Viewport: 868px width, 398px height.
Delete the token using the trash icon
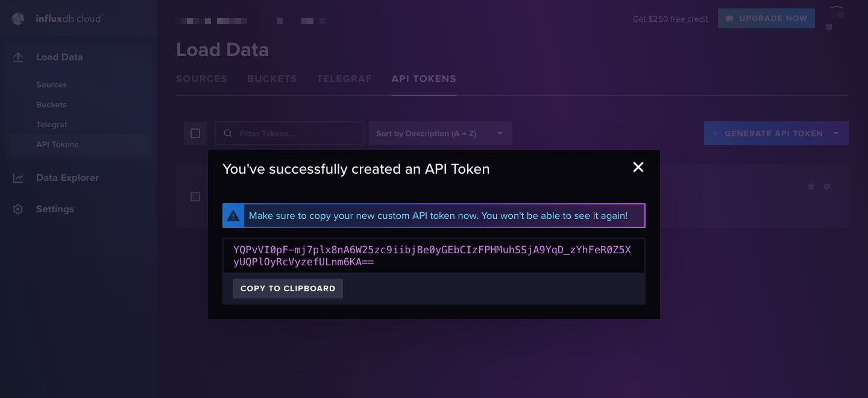tap(811, 186)
